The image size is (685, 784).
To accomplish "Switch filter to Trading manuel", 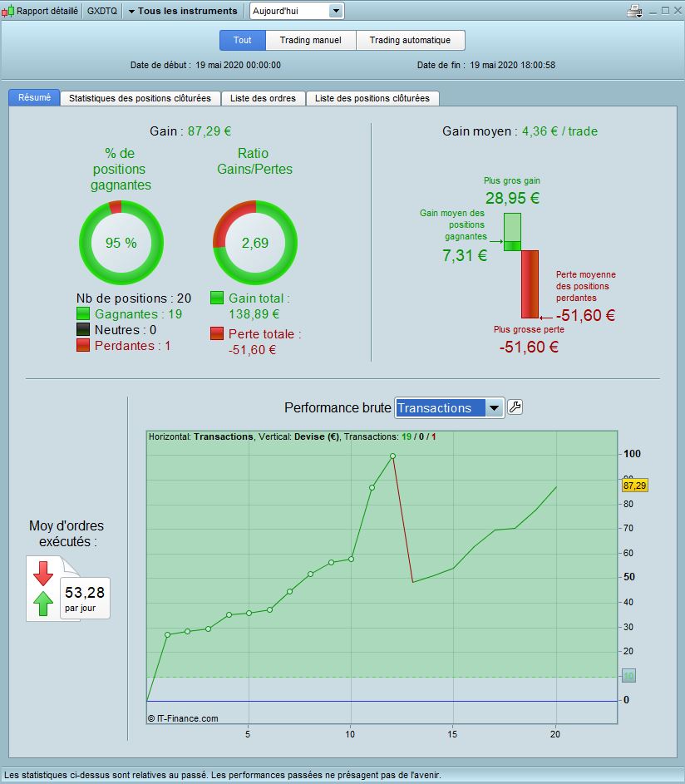I will click(310, 40).
